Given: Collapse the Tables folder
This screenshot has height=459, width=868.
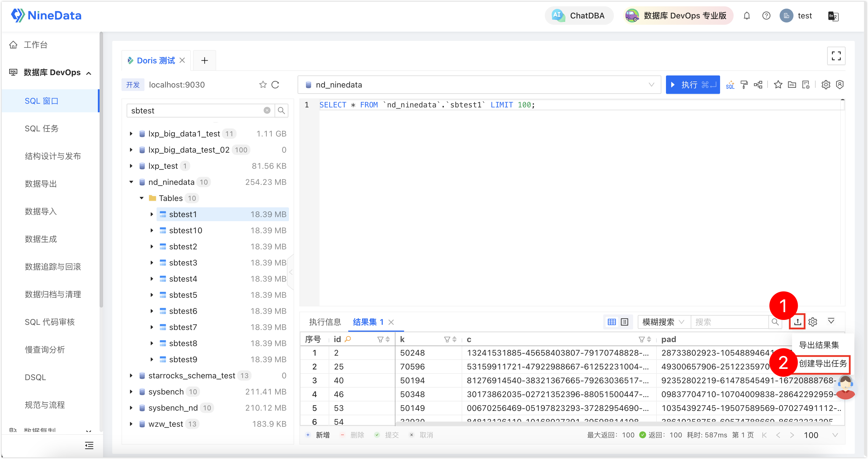Looking at the screenshot, I should [142, 198].
